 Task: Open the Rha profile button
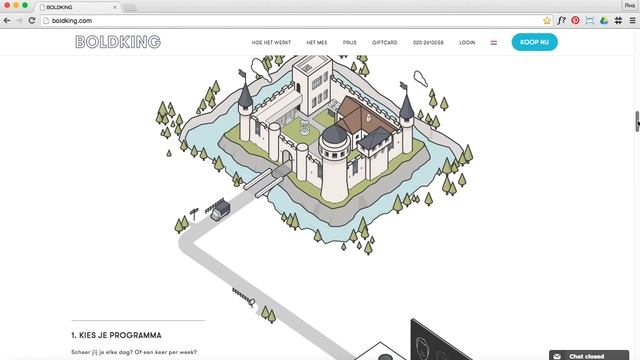(x=630, y=5)
